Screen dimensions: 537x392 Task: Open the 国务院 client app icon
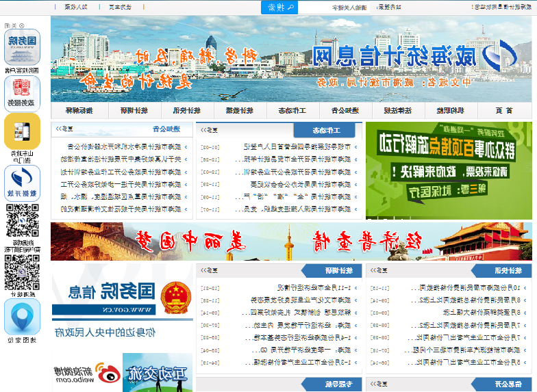[22, 47]
